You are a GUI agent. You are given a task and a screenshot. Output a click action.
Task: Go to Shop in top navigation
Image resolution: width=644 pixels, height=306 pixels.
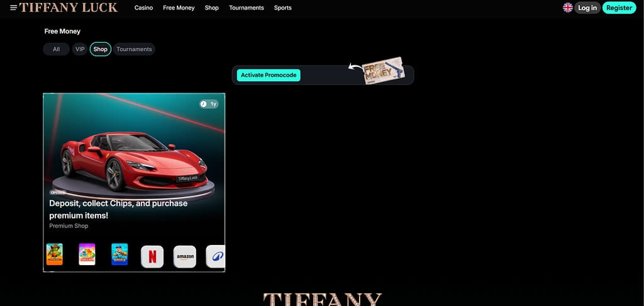point(211,8)
